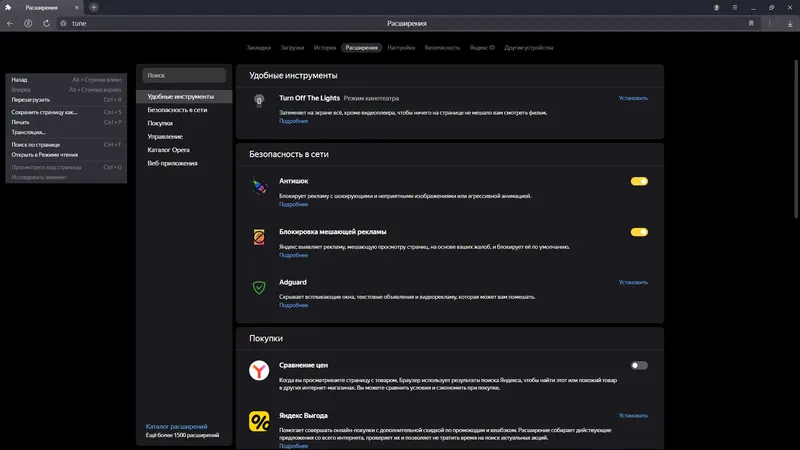Select Управление in the sidebar
Image resolution: width=800 pixels, height=450 pixels.
tap(184, 136)
